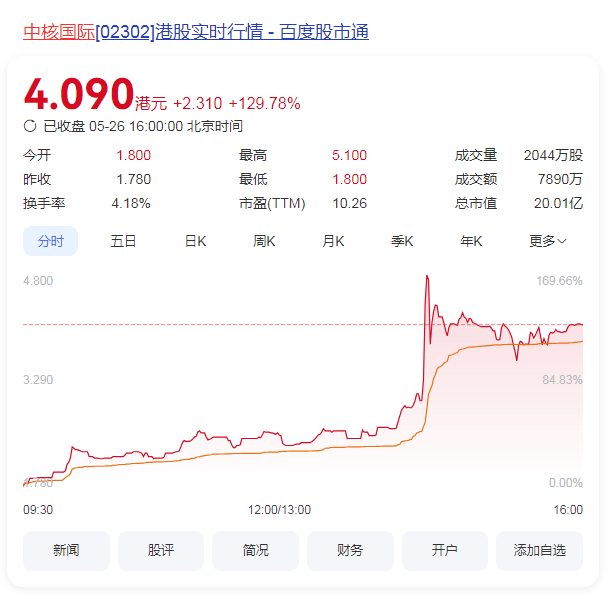Viewport: 613px width, 599px height.
Task: View the 财务 financials button
Action: pyautogui.click(x=350, y=551)
